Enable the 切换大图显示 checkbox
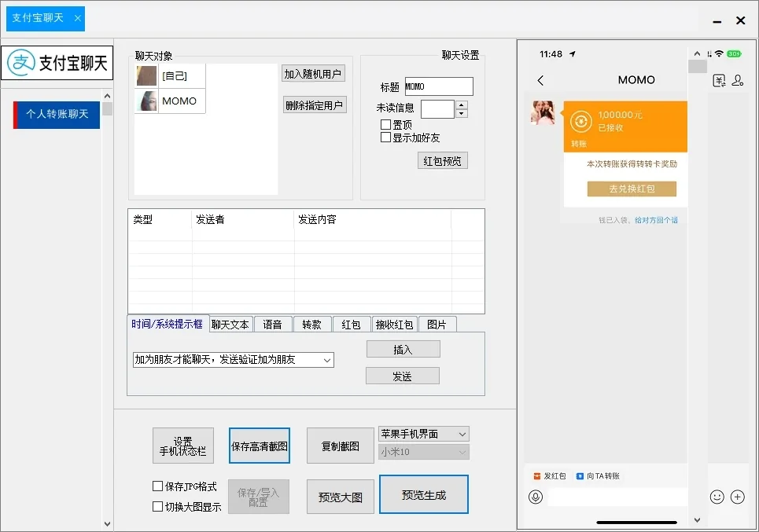This screenshot has width=759, height=532. point(157,506)
